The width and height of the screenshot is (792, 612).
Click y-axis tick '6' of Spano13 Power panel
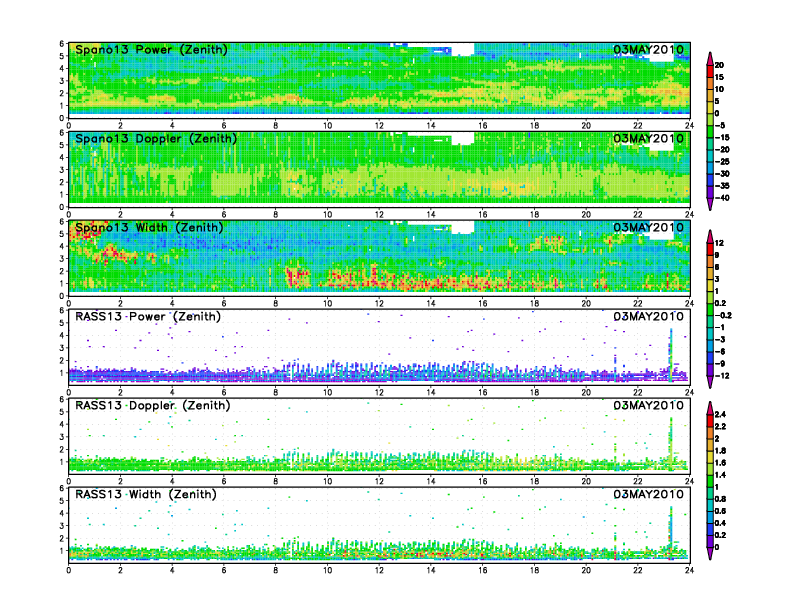62,44
